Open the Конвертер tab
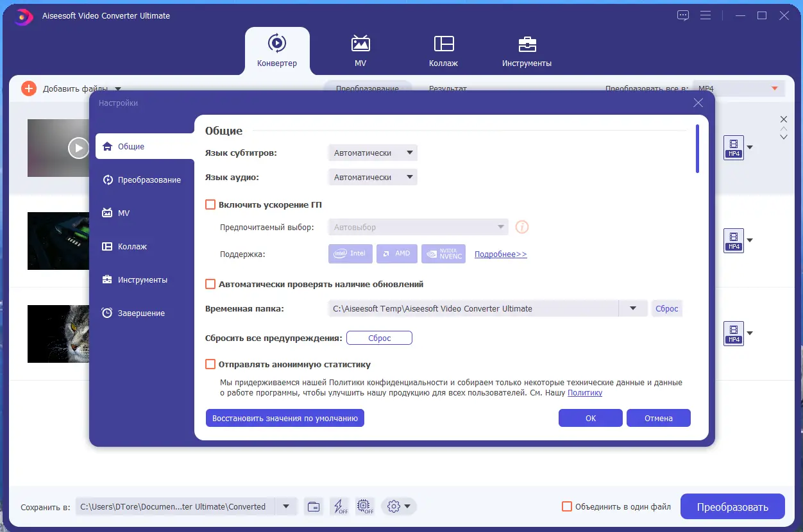The height and width of the screenshot is (532, 803). tap(277, 51)
